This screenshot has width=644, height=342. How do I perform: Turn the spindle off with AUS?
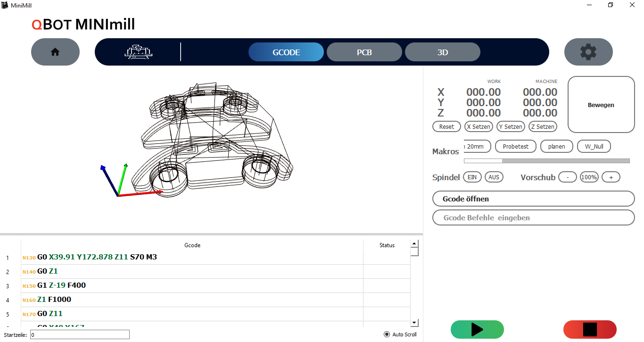click(494, 177)
